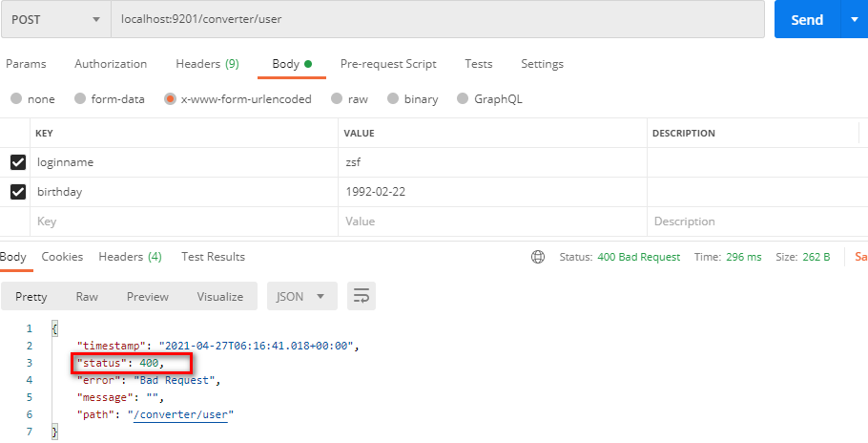Open the POST method dropdown
The height and width of the screenshot is (443, 868).
pos(56,19)
